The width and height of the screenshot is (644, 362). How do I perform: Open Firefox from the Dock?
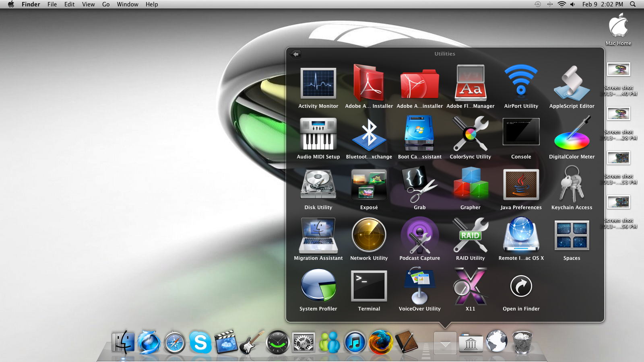(381, 342)
